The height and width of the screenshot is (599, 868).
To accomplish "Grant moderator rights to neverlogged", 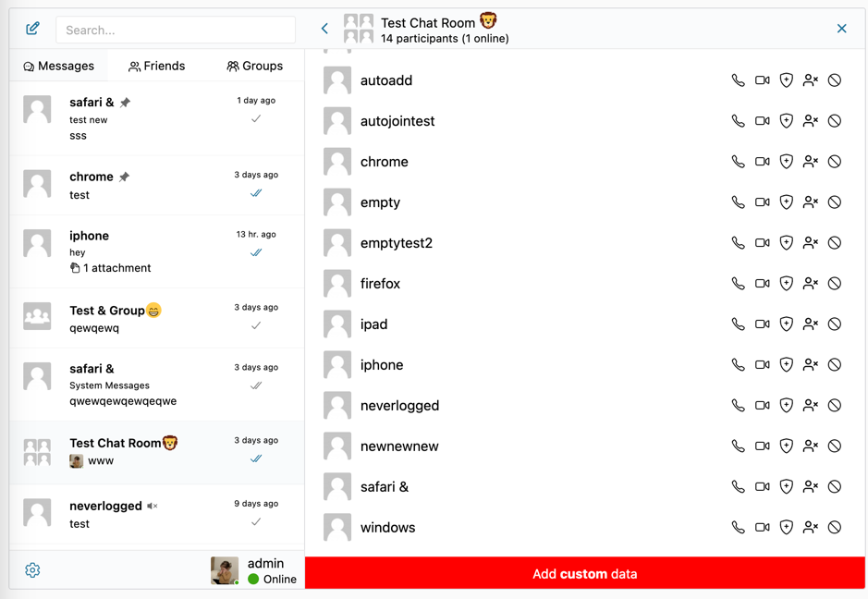I will coord(786,405).
